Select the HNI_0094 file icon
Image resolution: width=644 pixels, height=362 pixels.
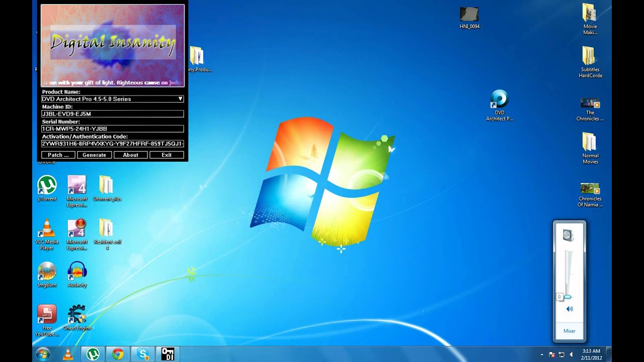click(x=469, y=18)
